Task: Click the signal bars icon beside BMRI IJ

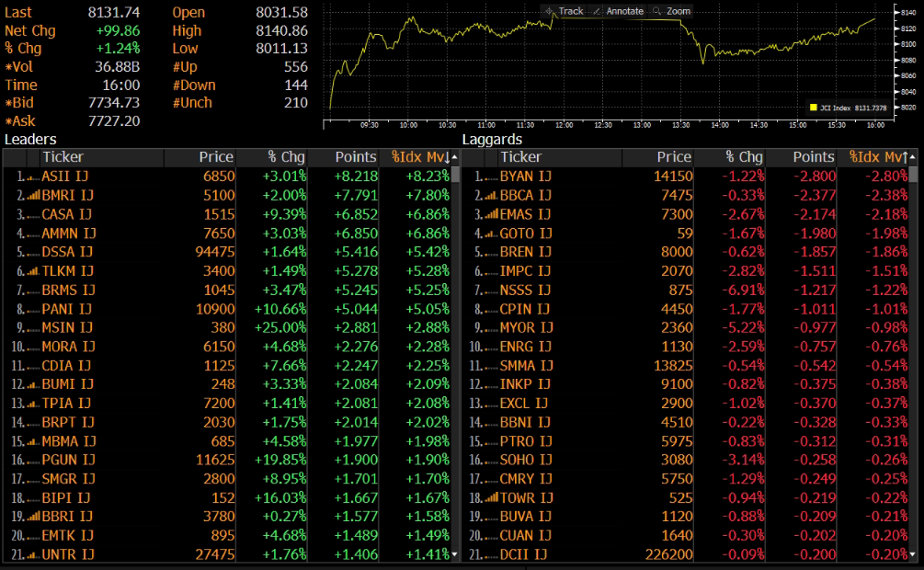Action: click(32, 196)
